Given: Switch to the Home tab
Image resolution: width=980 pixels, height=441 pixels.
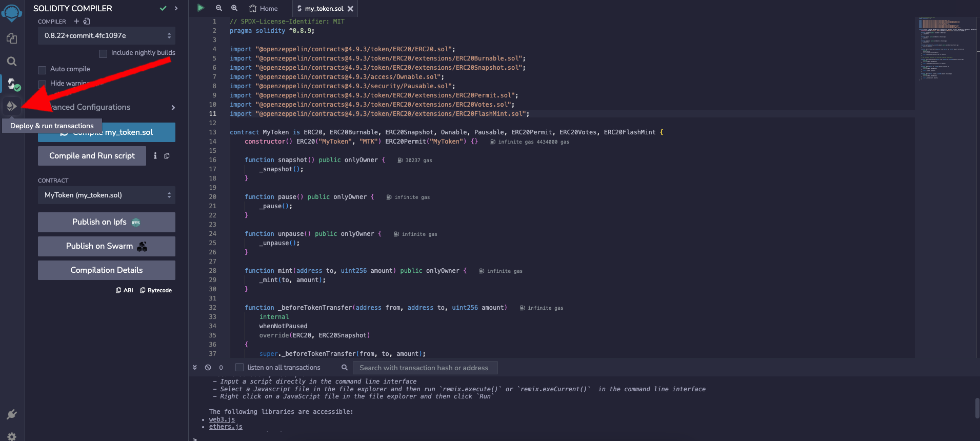Looking at the screenshot, I should coord(263,8).
